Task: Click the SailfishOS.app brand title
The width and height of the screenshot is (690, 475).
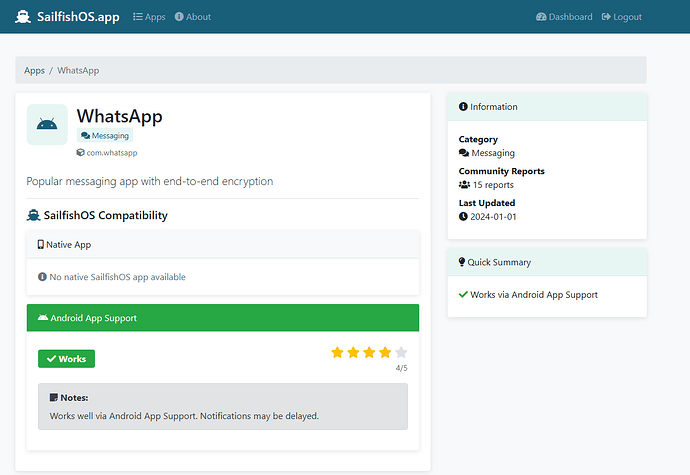Action: pyautogui.click(x=79, y=17)
